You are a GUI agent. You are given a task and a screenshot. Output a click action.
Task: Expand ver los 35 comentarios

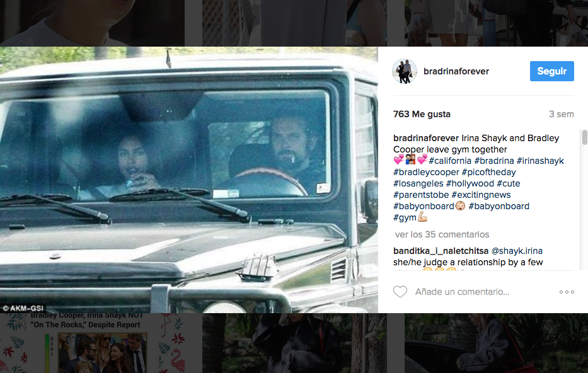click(x=442, y=234)
